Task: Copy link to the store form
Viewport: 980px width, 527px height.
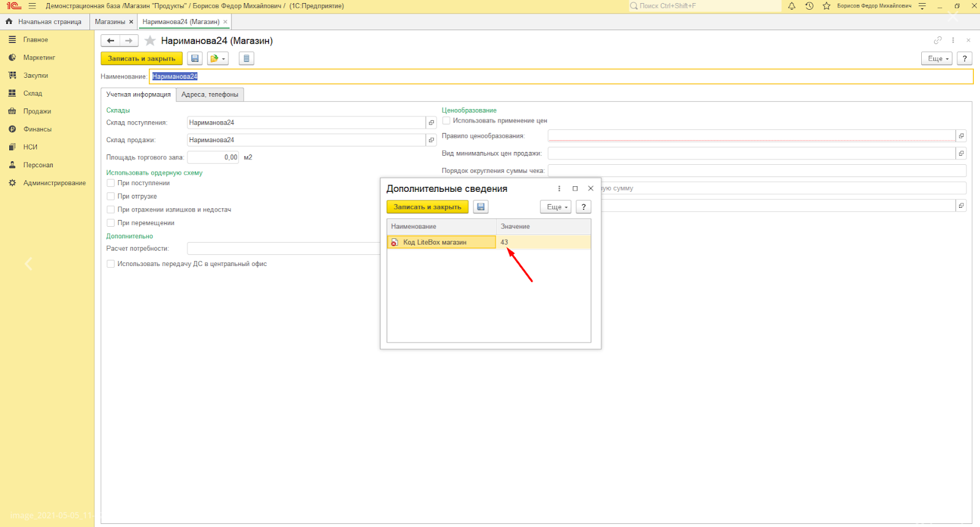Action: click(937, 40)
